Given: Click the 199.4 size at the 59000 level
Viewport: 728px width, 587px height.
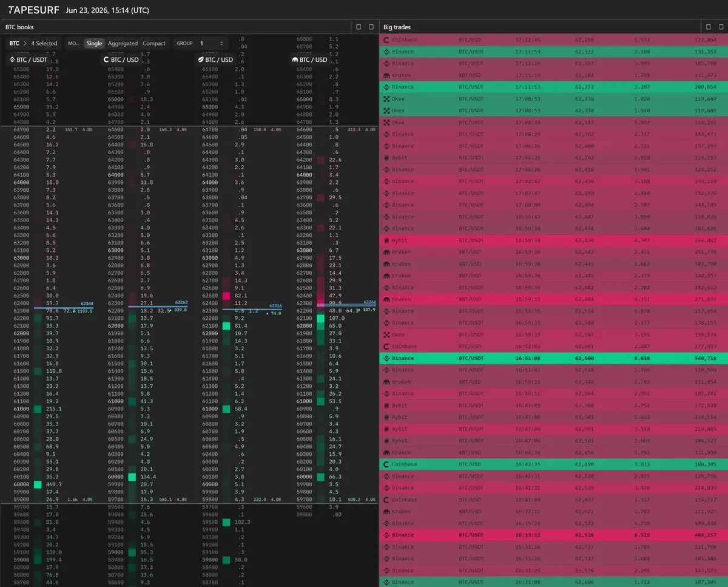Looking at the screenshot, I should [x=54, y=560].
